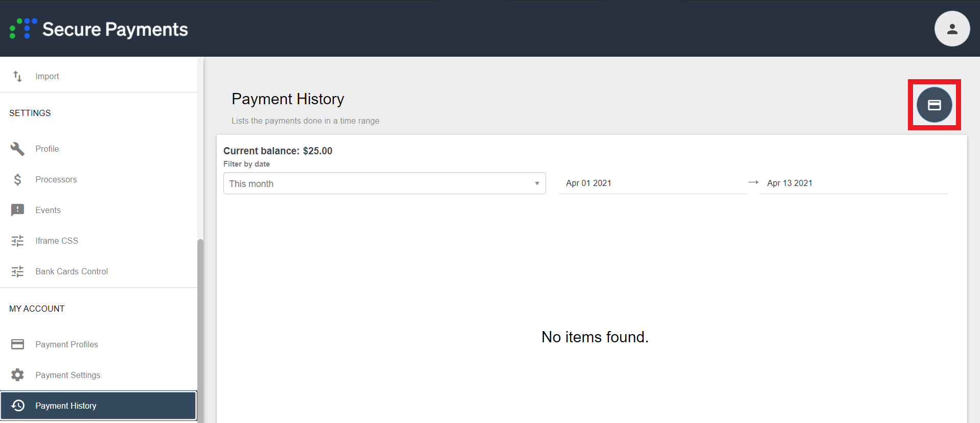Click the Iframe CSS sliders icon
980x423 pixels.
tap(17, 241)
